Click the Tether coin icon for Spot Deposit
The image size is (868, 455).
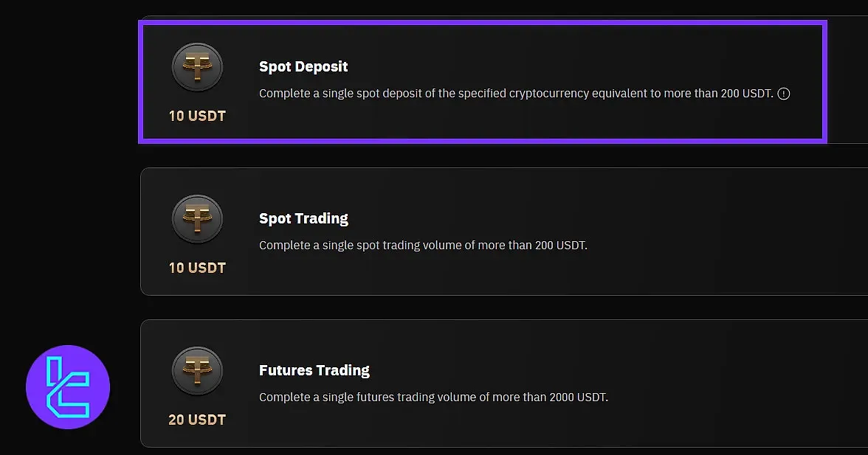[x=197, y=67]
